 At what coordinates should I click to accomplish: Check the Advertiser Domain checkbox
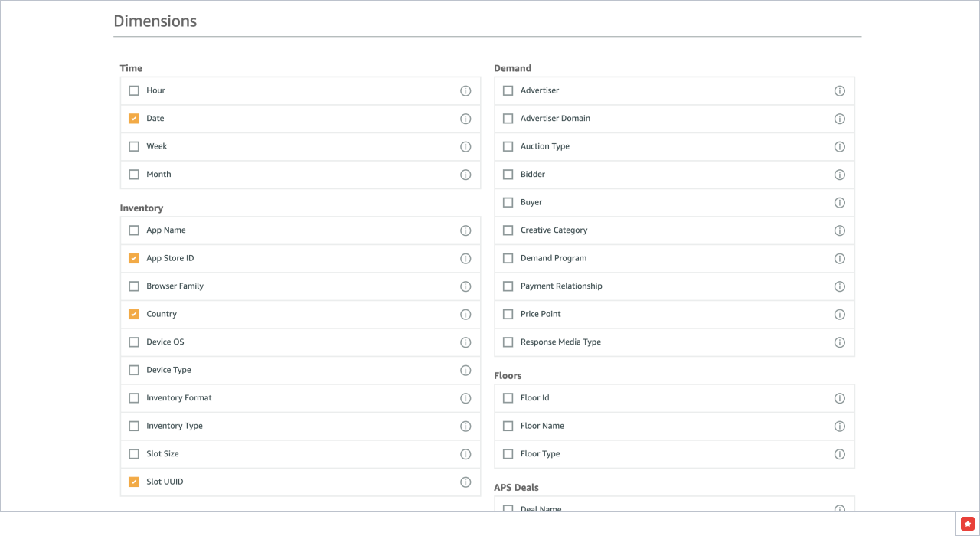(508, 119)
